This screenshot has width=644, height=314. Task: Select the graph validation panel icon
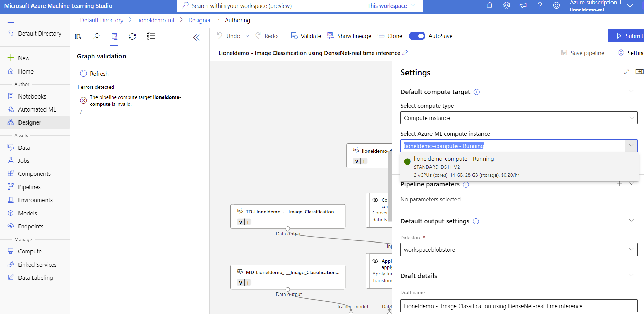coord(114,36)
